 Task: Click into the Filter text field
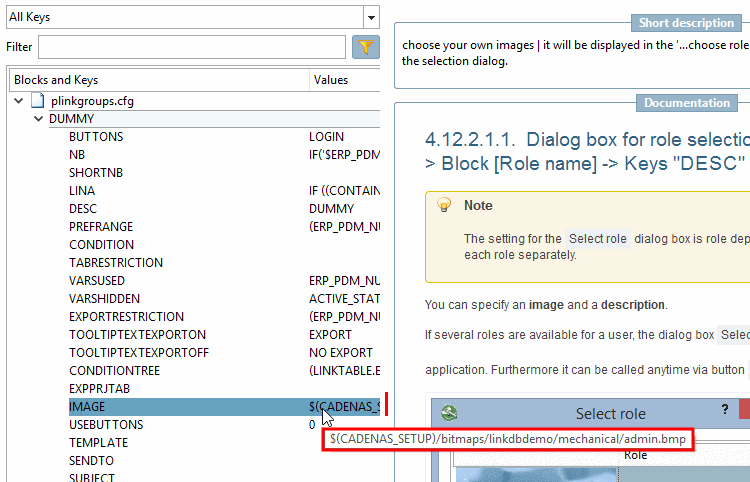coord(192,47)
